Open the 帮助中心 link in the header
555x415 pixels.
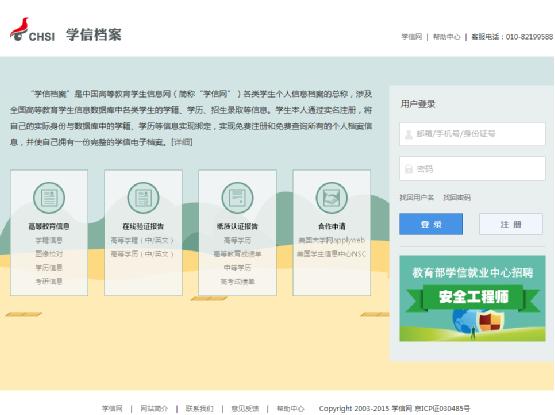point(446,36)
